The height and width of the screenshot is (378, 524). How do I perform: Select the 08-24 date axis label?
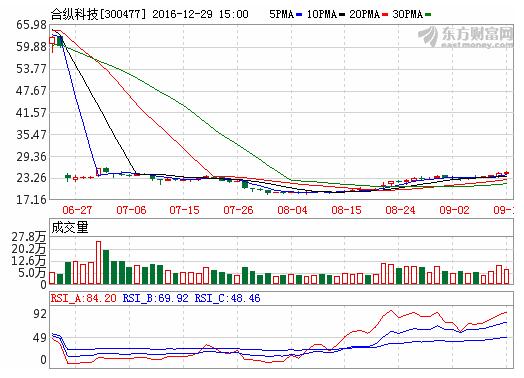tap(400, 210)
